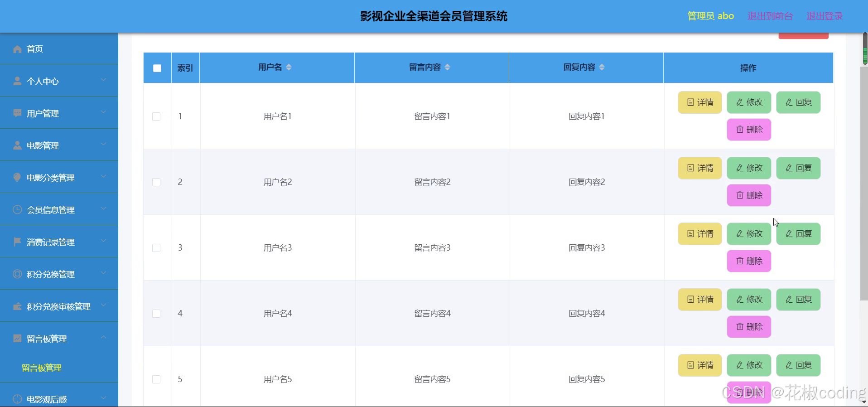
Task: Open the 首页 sidebar item
Action: [x=59, y=48]
